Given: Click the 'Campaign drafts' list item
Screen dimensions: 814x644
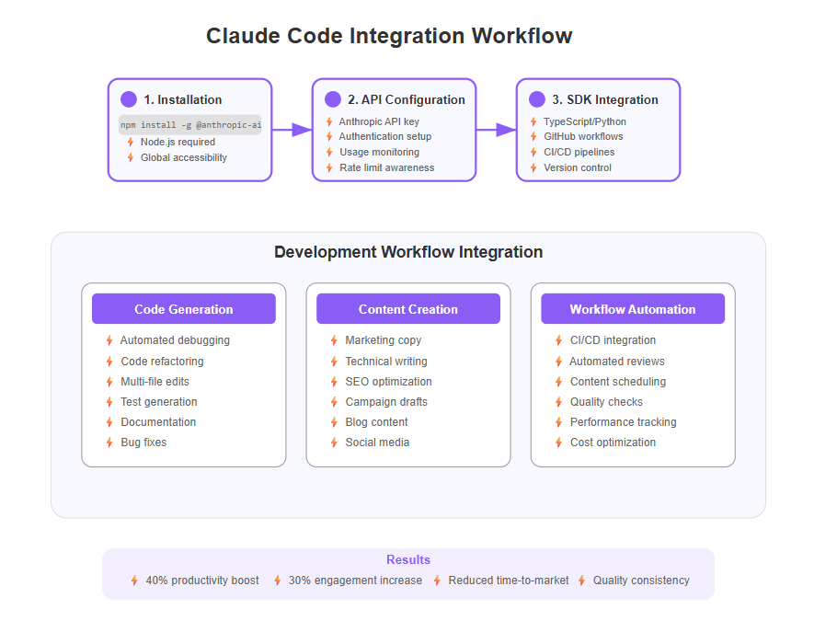Looking at the screenshot, I should 386,401.
